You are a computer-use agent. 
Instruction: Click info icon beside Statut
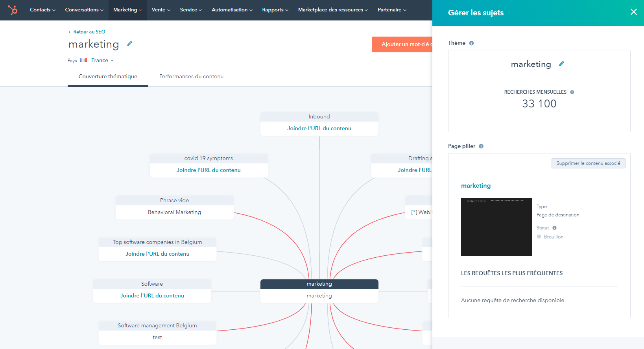point(554,228)
